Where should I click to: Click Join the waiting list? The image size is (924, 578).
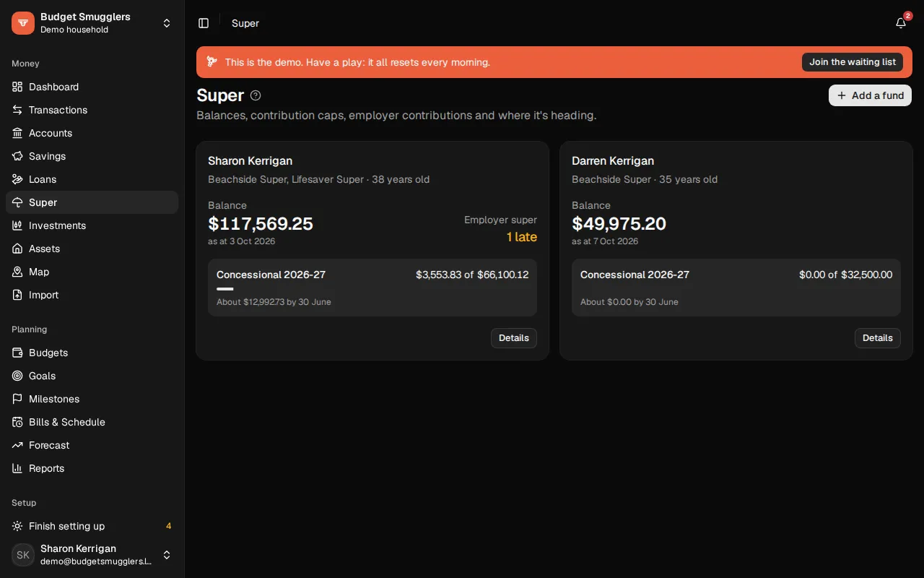tap(853, 62)
